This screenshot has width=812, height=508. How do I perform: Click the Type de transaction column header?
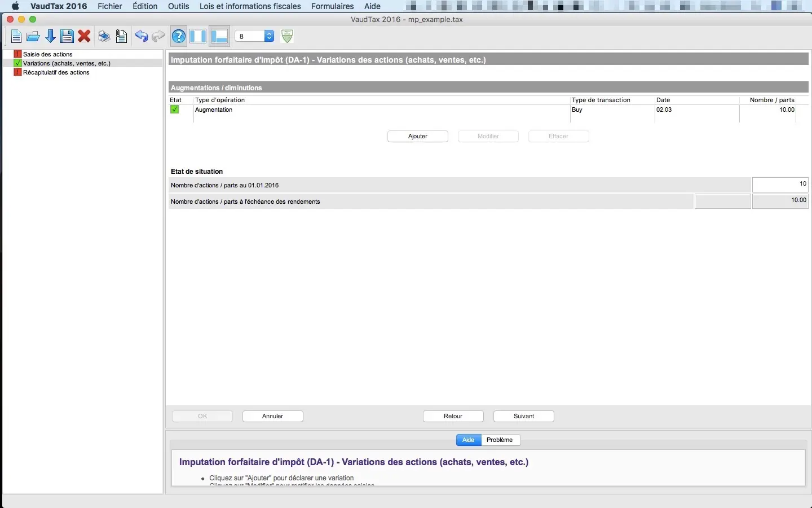click(x=612, y=100)
